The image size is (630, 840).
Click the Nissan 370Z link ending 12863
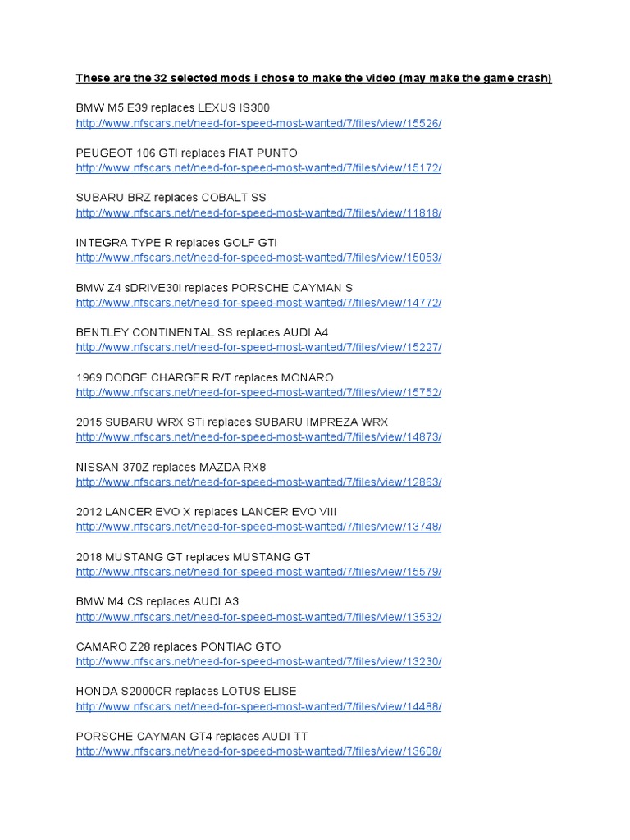tap(258, 482)
